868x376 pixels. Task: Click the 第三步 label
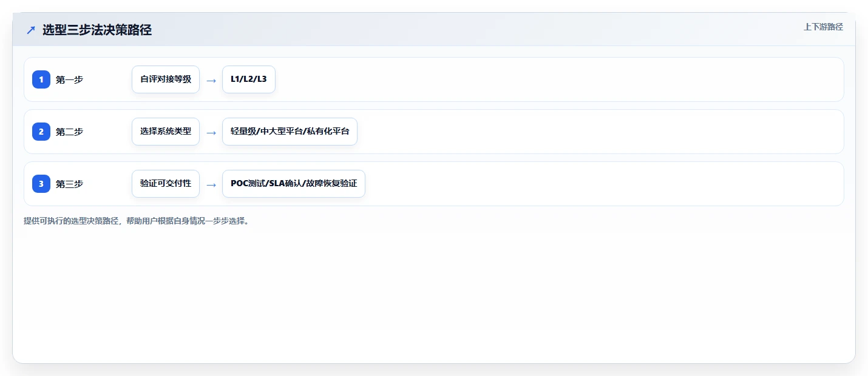point(69,184)
